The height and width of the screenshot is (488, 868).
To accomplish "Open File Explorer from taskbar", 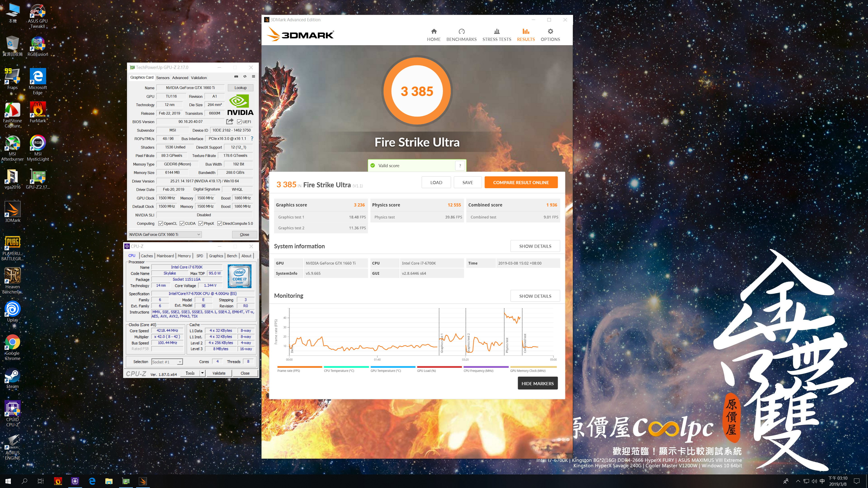I will click(108, 481).
